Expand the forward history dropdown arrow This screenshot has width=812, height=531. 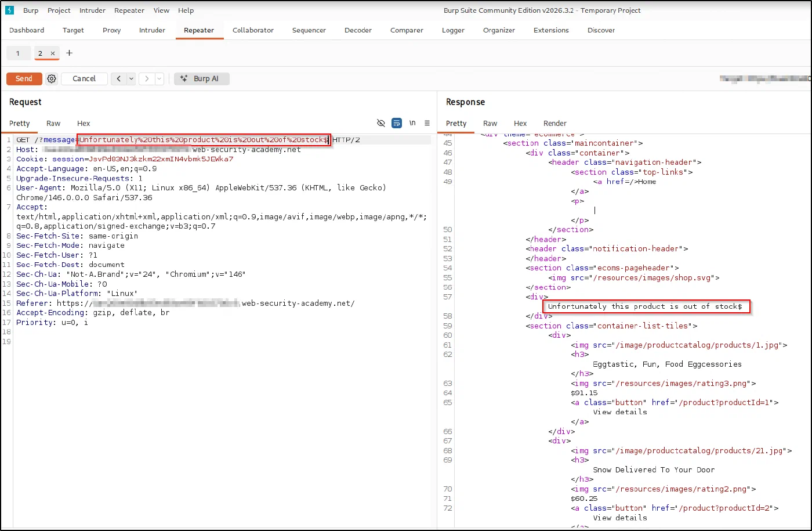coord(159,79)
